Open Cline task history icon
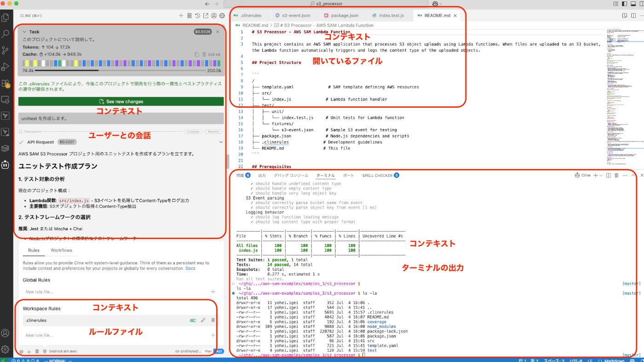 [197, 16]
